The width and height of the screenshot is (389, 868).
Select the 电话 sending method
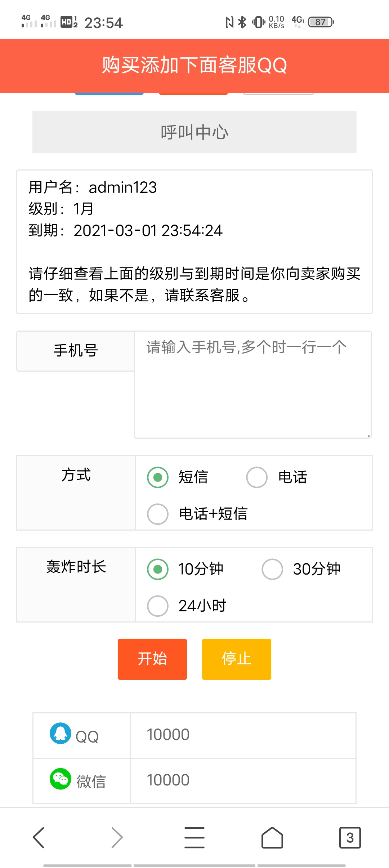256,477
